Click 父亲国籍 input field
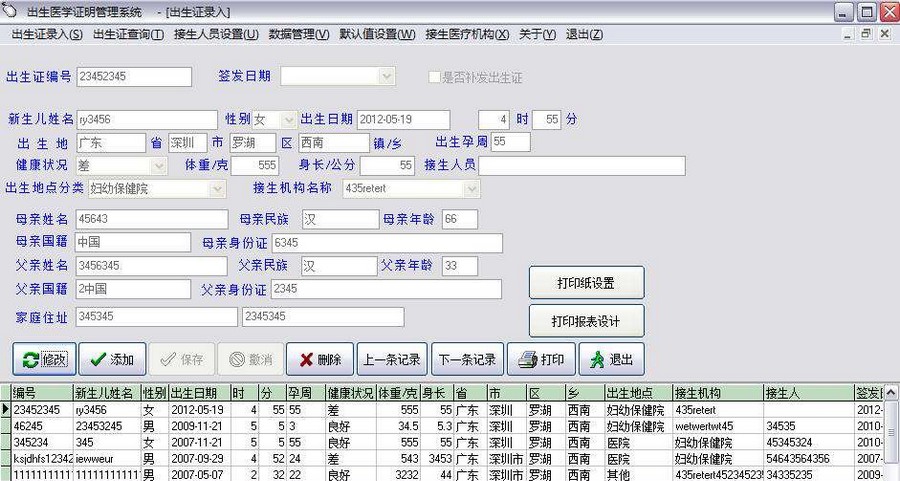This screenshot has height=481, width=900. (x=133, y=289)
